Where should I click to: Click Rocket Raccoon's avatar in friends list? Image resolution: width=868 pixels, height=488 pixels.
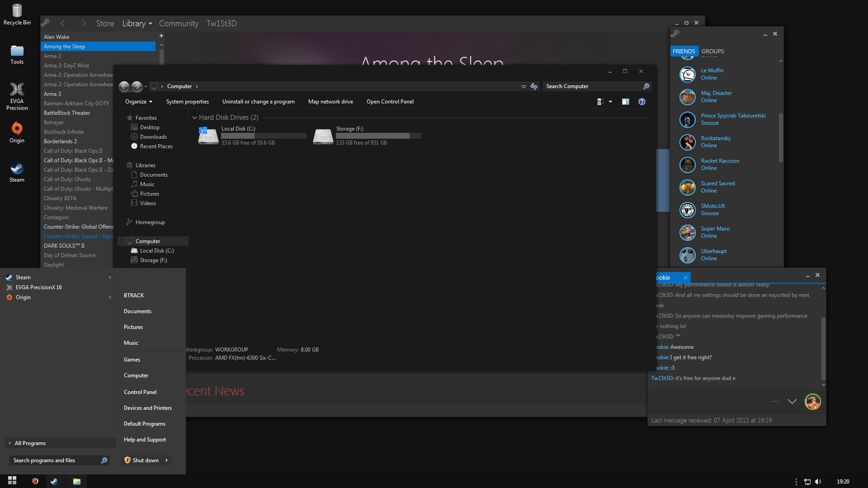click(x=688, y=165)
